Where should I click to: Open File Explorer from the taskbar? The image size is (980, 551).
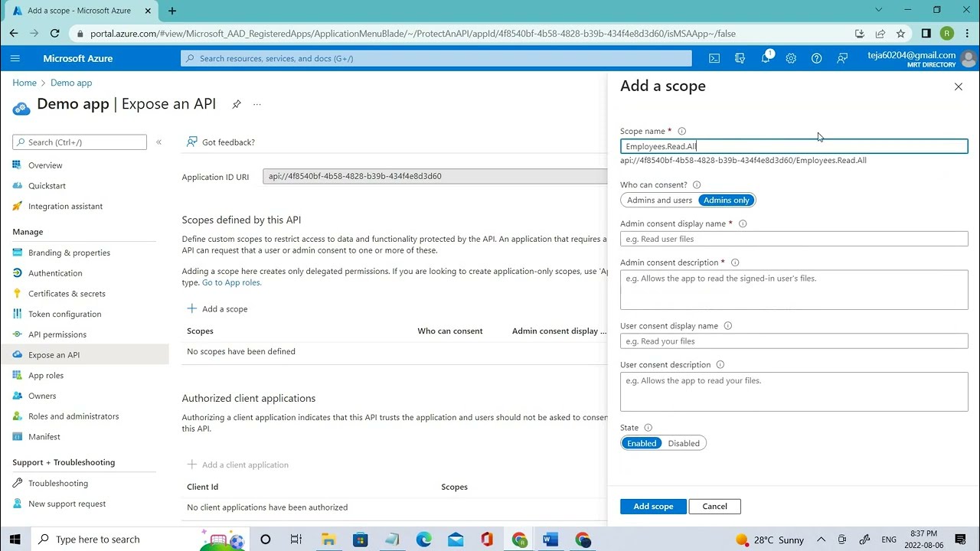click(328, 540)
